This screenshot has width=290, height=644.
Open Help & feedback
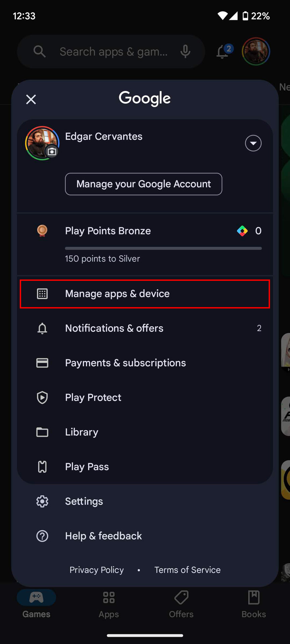[x=103, y=536]
